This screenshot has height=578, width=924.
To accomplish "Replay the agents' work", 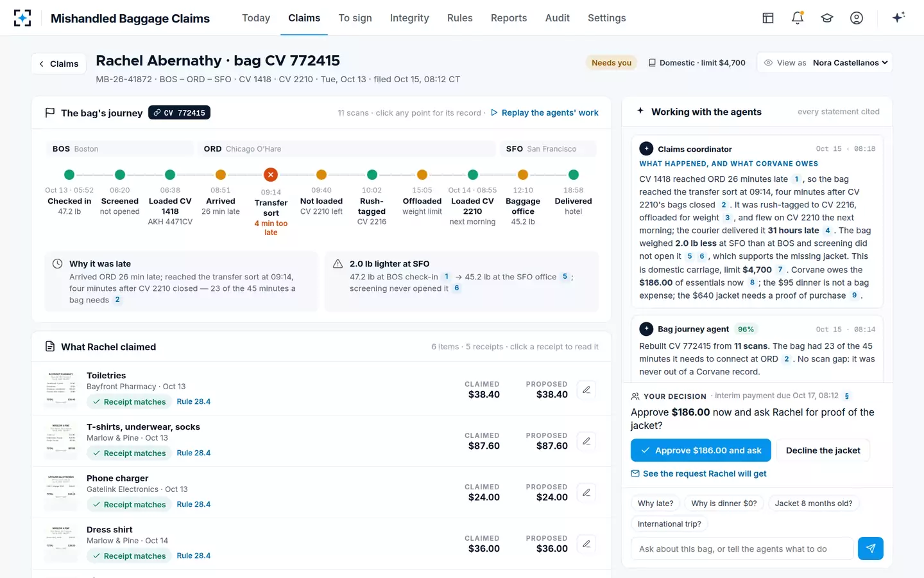I will tap(544, 112).
